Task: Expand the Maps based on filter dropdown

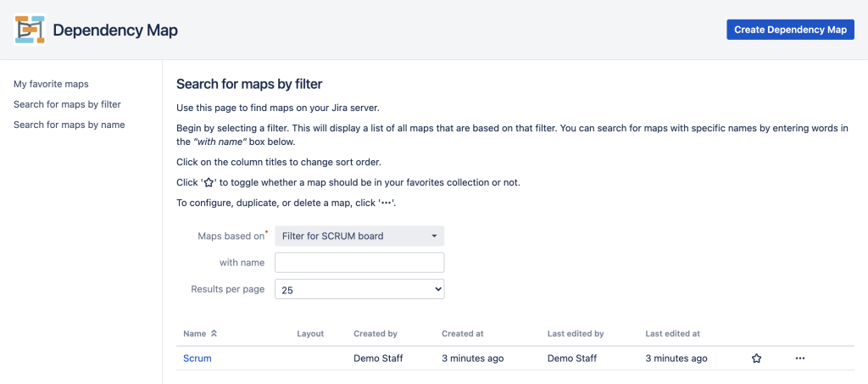Action: tap(359, 237)
